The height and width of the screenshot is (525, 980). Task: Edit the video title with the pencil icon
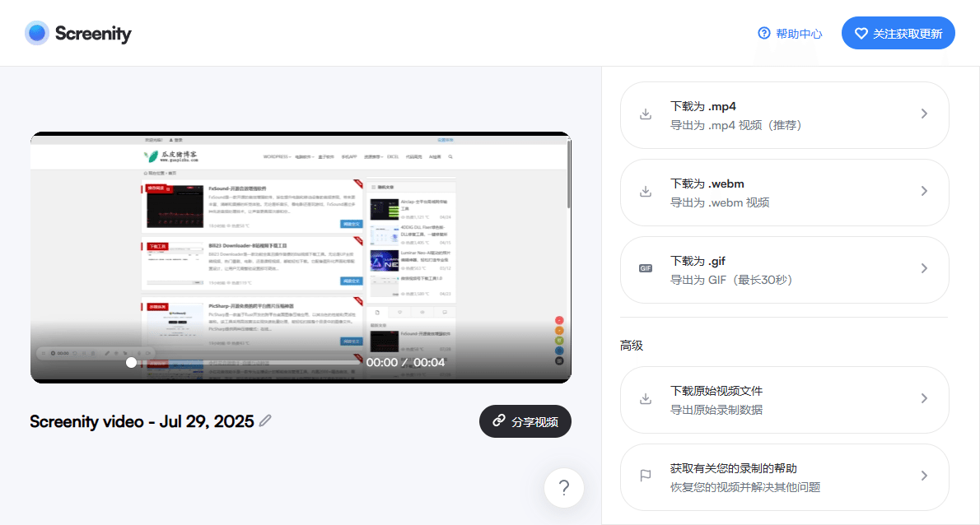[x=266, y=420]
